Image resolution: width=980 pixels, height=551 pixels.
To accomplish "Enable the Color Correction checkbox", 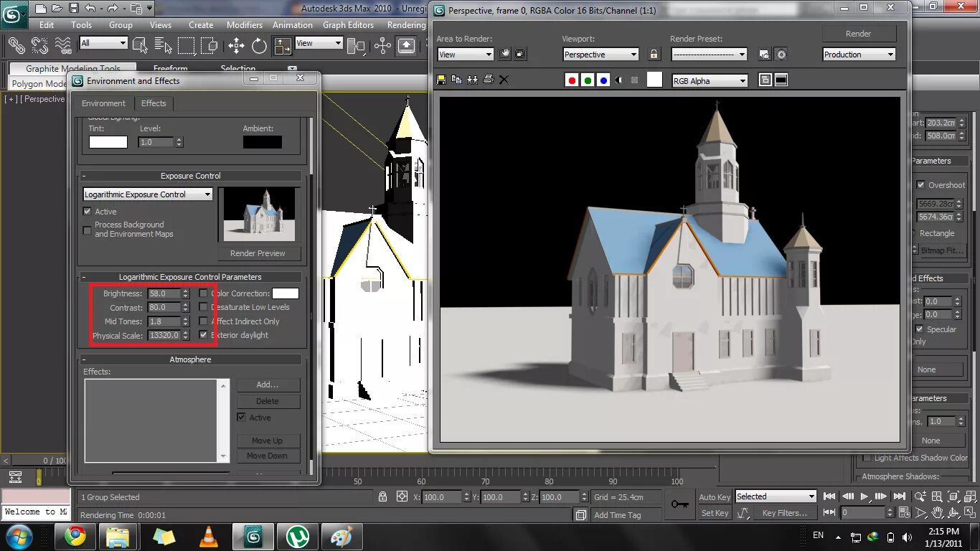I will point(204,293).
